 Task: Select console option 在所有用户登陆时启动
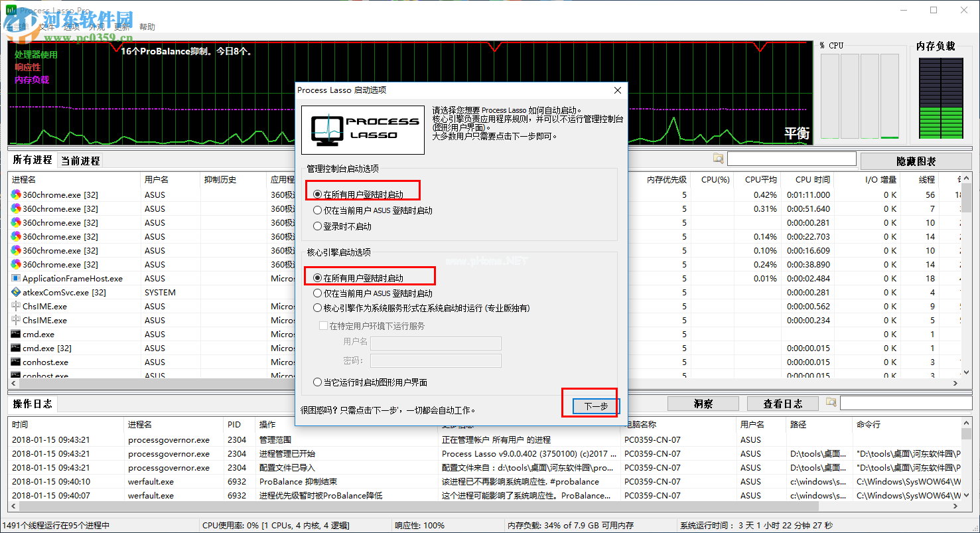point(358,194)
